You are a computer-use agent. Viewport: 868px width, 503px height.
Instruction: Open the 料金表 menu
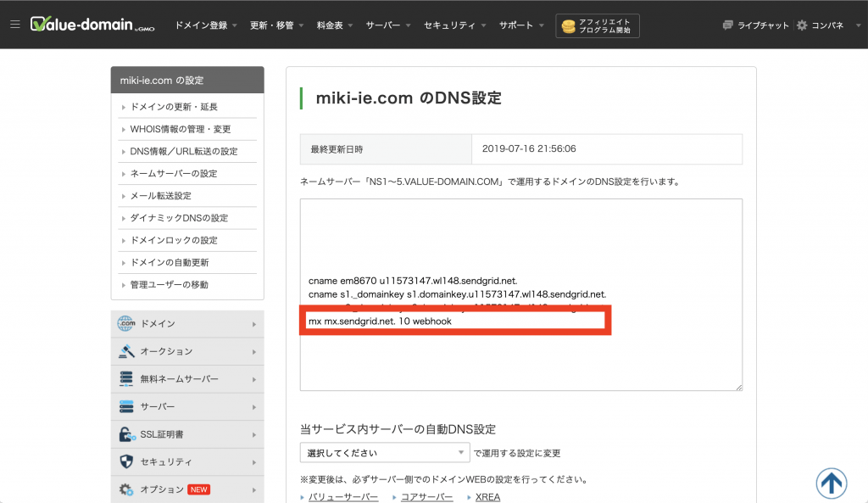(x=335, y=25)
